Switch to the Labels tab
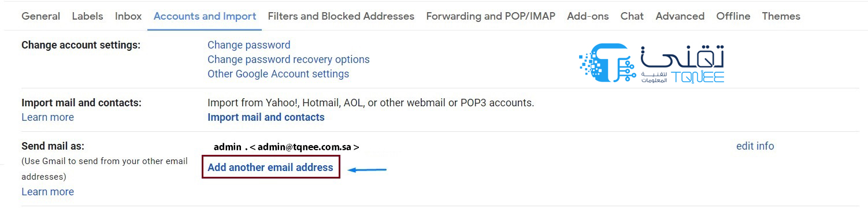 [87, 16]
